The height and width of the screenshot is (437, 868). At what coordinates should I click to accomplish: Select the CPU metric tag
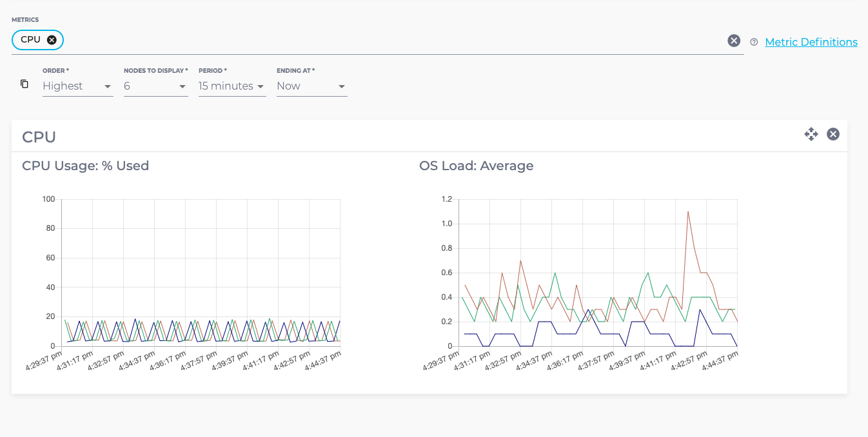pos(31,39)
